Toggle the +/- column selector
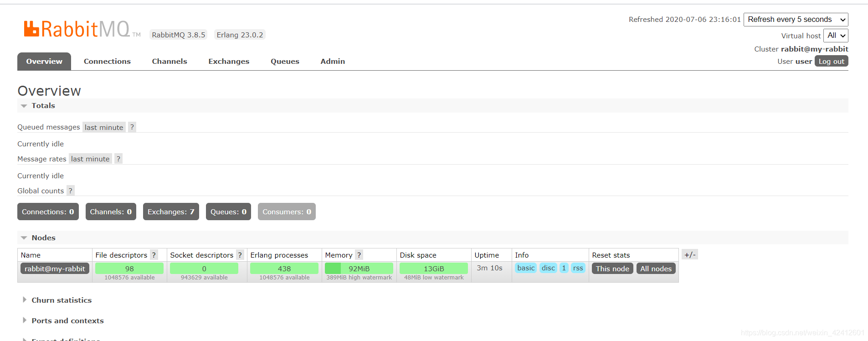The width and height of the screenshot is (868, 341). (690, 254)
